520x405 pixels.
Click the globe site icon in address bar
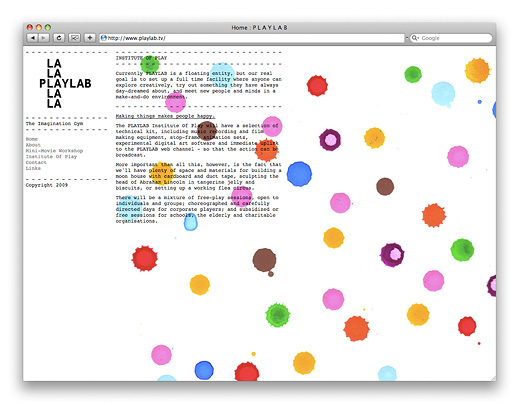(x=104, y=38)
